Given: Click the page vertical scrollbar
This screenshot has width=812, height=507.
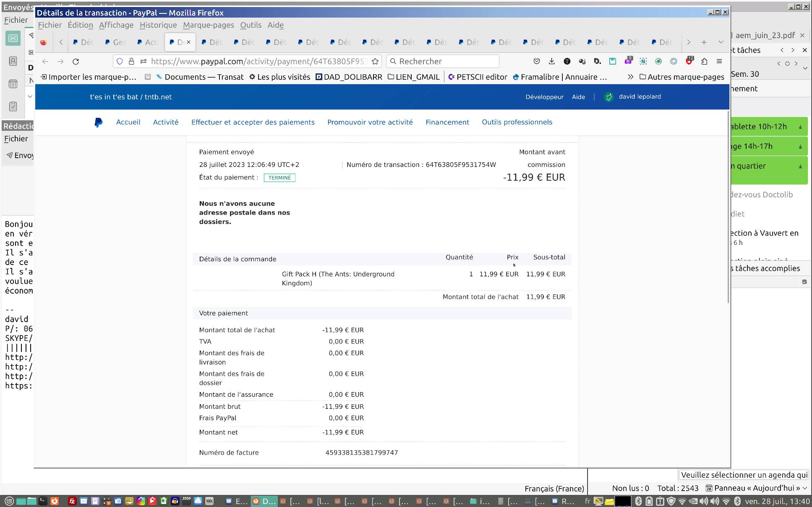Looking at the screenshot, I should [728, 210].
